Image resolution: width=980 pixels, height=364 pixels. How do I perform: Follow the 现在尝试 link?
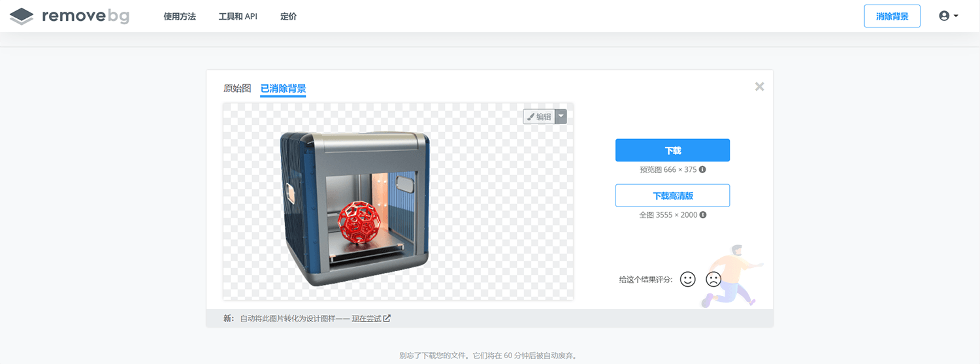pos(366,319)
